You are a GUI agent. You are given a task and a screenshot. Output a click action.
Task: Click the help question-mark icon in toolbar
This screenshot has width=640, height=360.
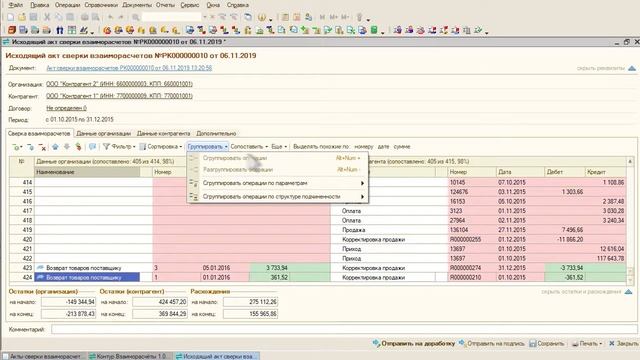[262, 17]
